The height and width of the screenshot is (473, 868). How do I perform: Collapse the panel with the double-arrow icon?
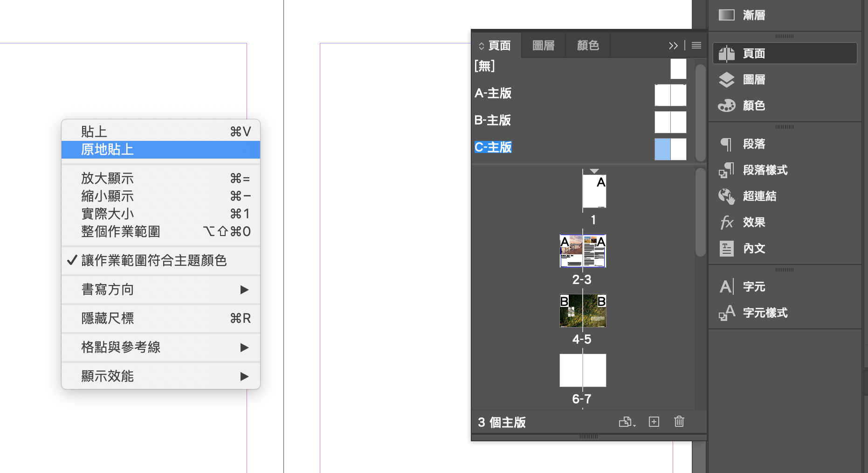673,45
